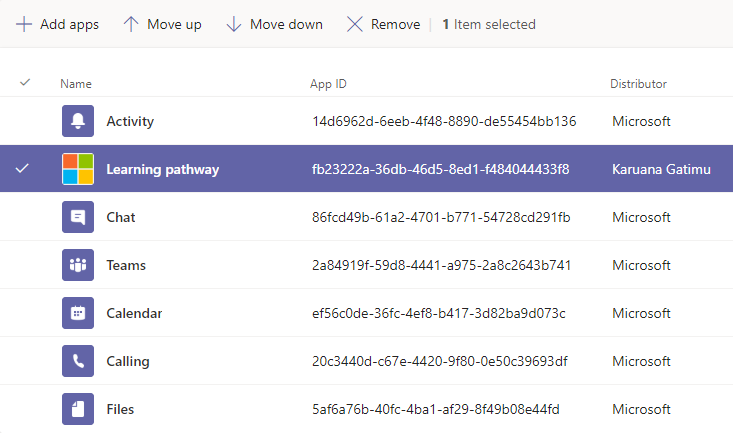733x433 pixels.
Task: Click App ID 14d6962d-6eeb-4f48-8890-de55454bb136
Action: (444, 121)
